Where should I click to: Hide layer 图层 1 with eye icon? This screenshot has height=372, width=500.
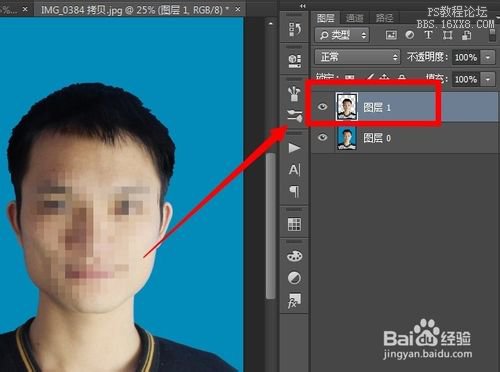(x=322, y=107)
